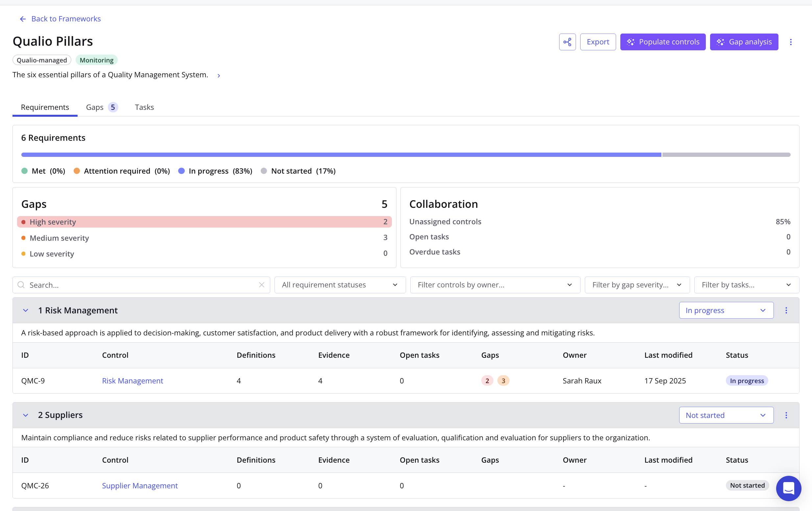Image resolution: width=812 pixels, height=511 pixels.
Task: Select the High severity gaps row
Action: coord(204,222)
